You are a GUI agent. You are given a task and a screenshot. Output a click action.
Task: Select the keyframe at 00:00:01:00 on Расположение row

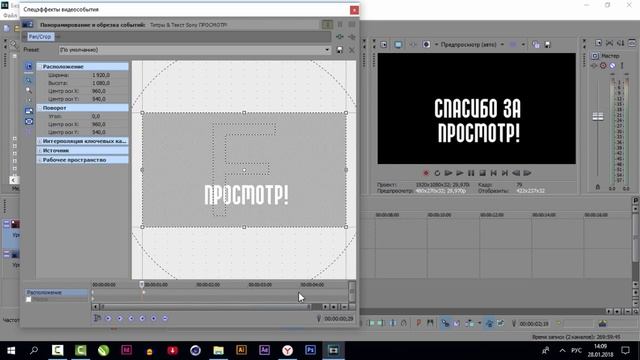(143, 292)
